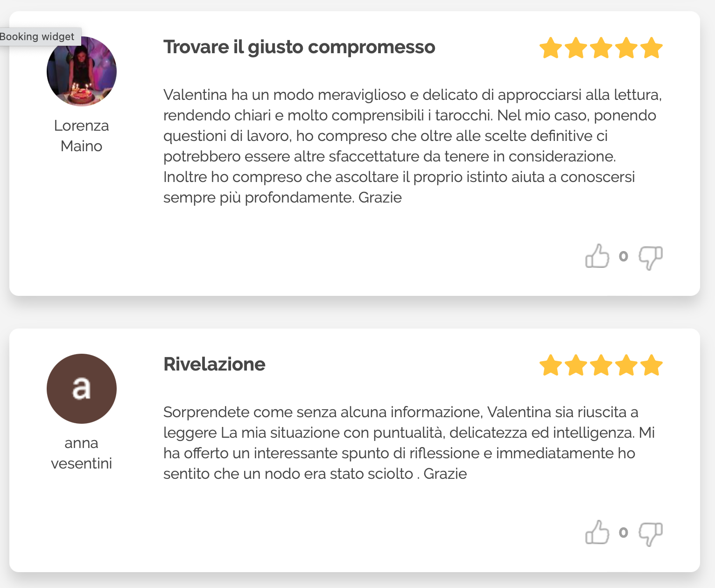Image resolution: width=715 pixels, height=588 pixels.
Task: Thumbs down anna vesentini's review
Action: point(650,533)
